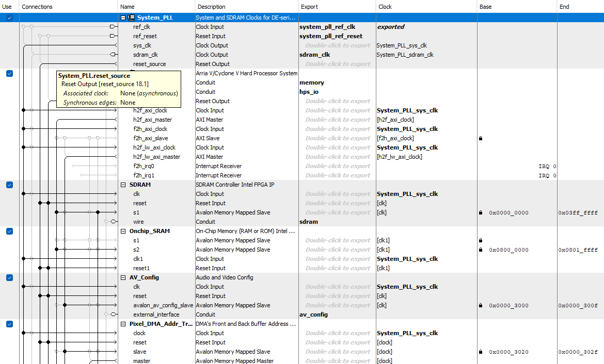
Task: Select the f2h_irq0 interface name
Action: point(144,166)
